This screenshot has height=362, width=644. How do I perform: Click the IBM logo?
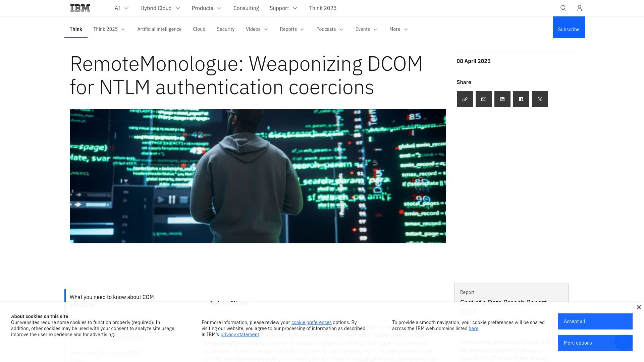pos(80,8)
